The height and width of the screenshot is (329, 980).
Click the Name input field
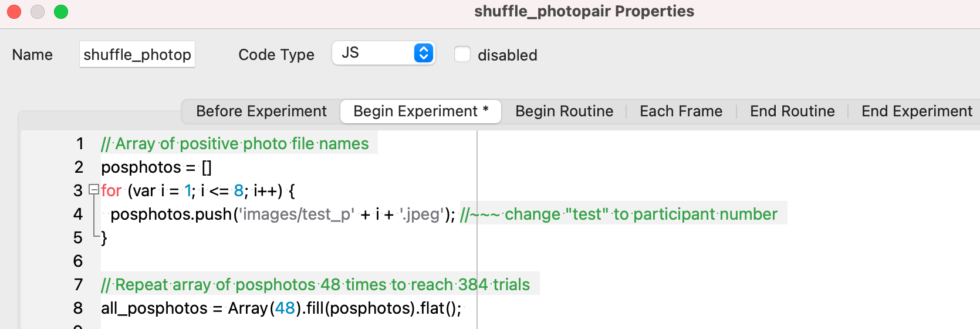[x=137, y=55]
